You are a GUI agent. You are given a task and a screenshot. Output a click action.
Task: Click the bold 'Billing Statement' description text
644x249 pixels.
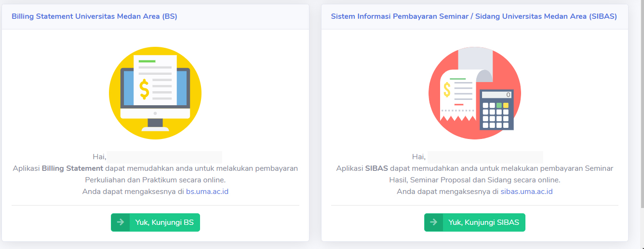pyautogui.click(x=72, y=168)
